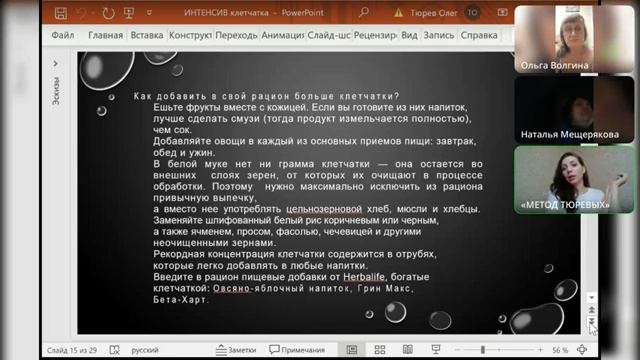Screen dimensions: 640x360
Task: Select Ольга Волгина video tile
Action: 574,39
